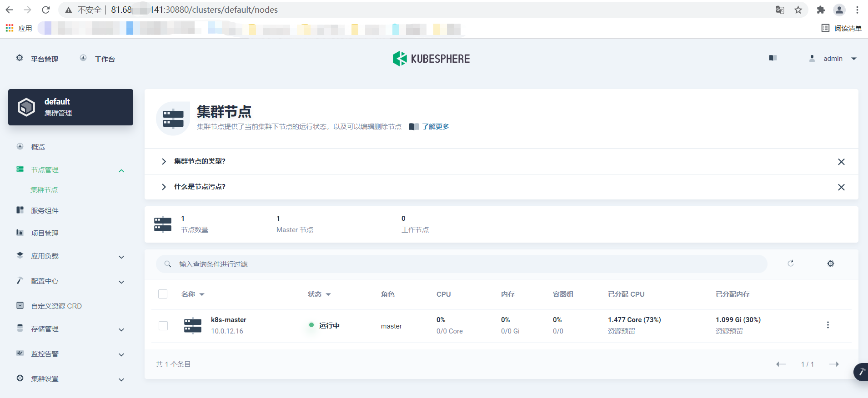Open 服务组件 service components page

click(45, 210)
